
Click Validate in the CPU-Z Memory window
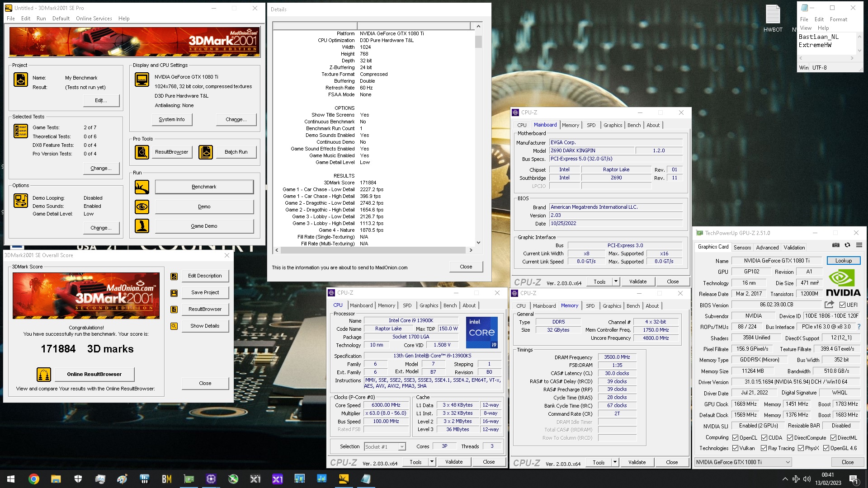pyautogui.click(x=637, y=462)
